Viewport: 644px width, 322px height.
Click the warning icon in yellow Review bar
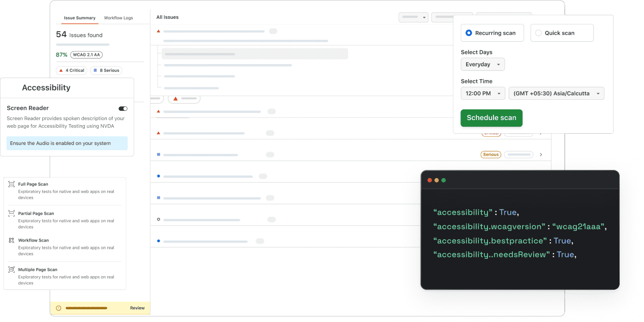58,308
